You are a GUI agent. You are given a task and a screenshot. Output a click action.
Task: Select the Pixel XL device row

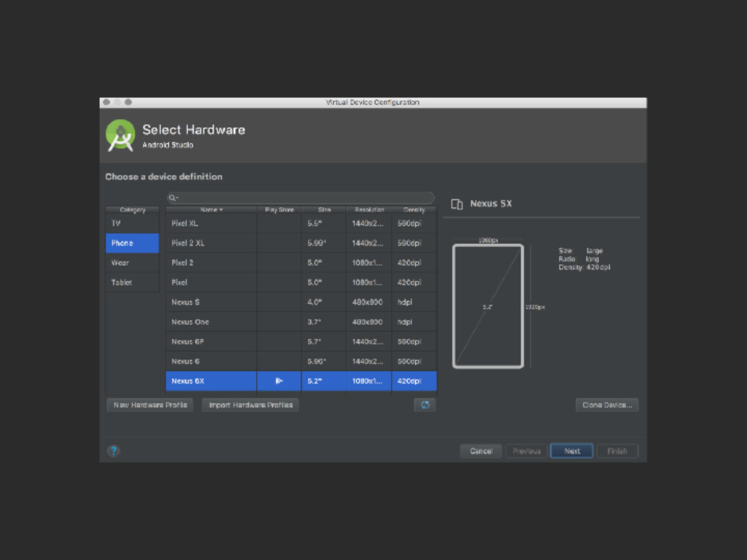(x=301, y=223)
